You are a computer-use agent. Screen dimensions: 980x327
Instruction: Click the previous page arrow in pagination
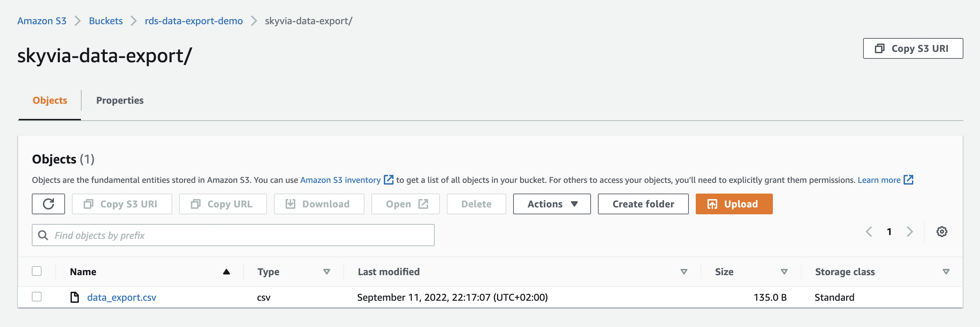click(x=869, y=232)
